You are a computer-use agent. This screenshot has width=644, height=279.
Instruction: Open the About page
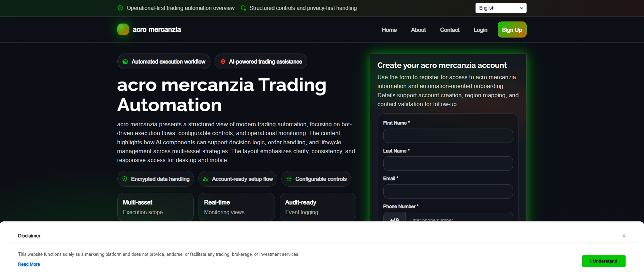tap(418, 30)
